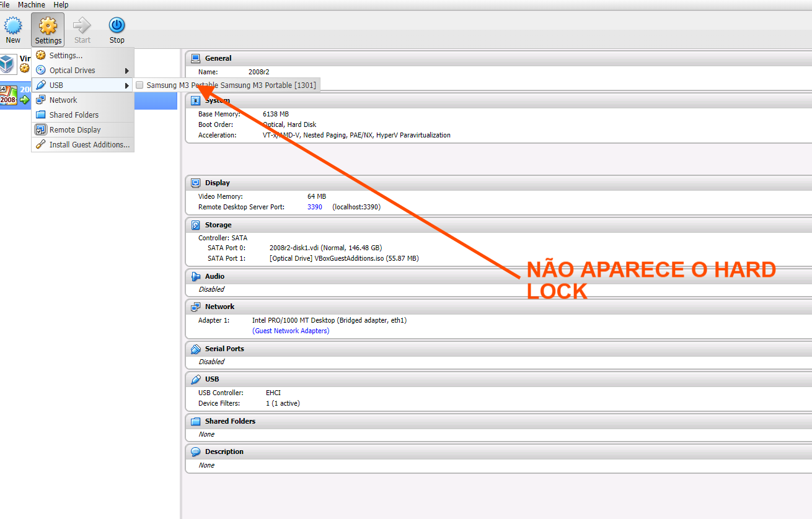The width and height of the screenshot is (812, 519).
Task: Click the USB section plug icon in details
Action: click(195, 379)
